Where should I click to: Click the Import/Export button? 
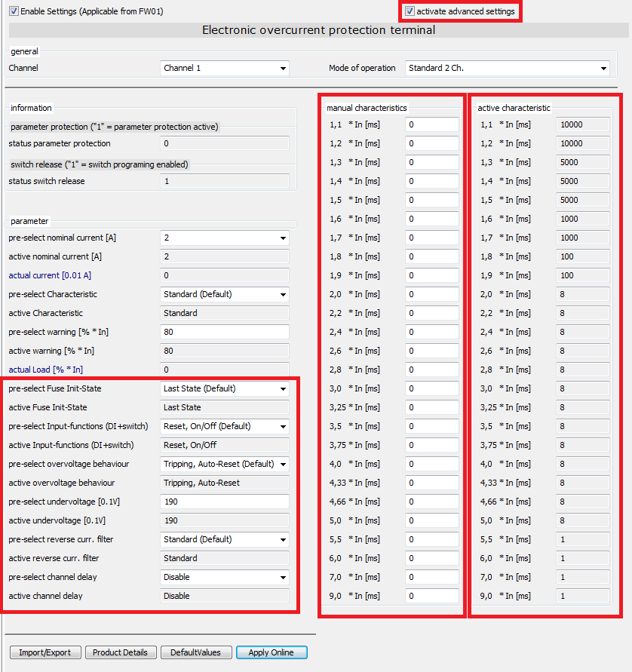click(x=45, y=652)
